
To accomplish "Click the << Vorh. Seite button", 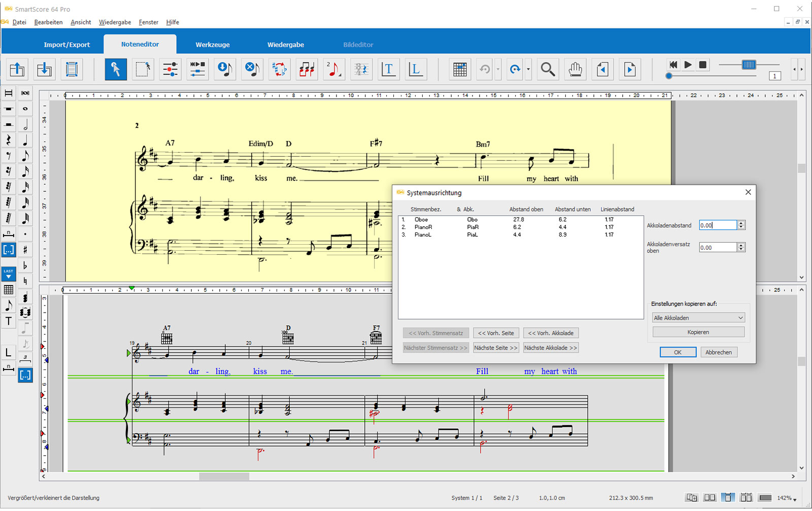I will click(x=496, y=333).
